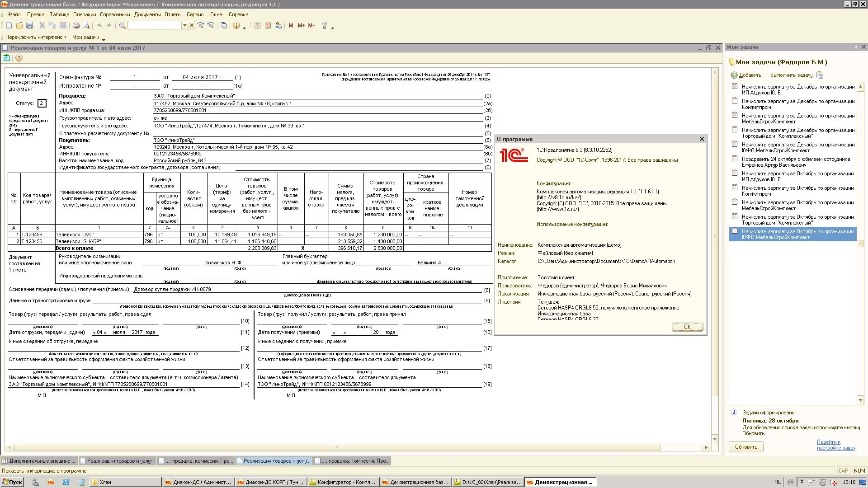
Task: Open the Перейти к настройке задач link
Action: [x=836, y=445]
